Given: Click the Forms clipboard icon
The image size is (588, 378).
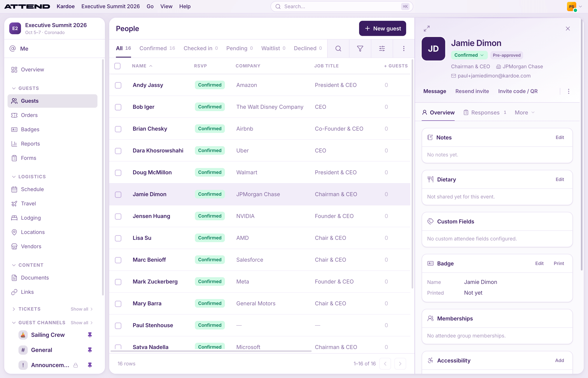Looking at the screenshot, I should pos(14,158).
